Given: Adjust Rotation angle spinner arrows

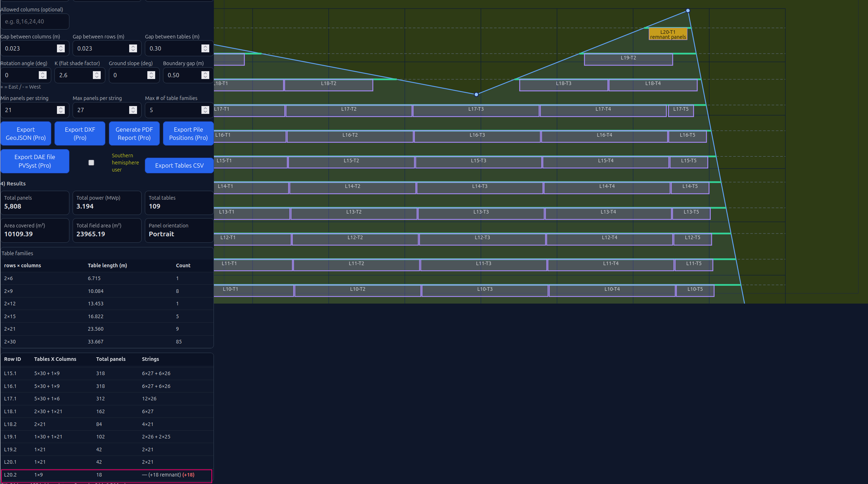Looking at the screenshot, I should 43,75.
